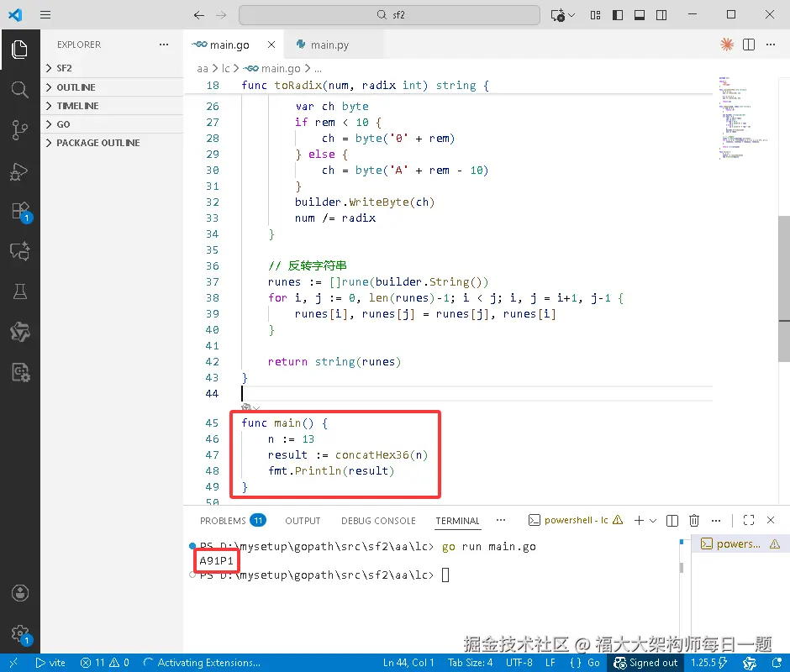This screenshot has height=672, width=790.
Task: Expand the GO section
Action: 112,124
